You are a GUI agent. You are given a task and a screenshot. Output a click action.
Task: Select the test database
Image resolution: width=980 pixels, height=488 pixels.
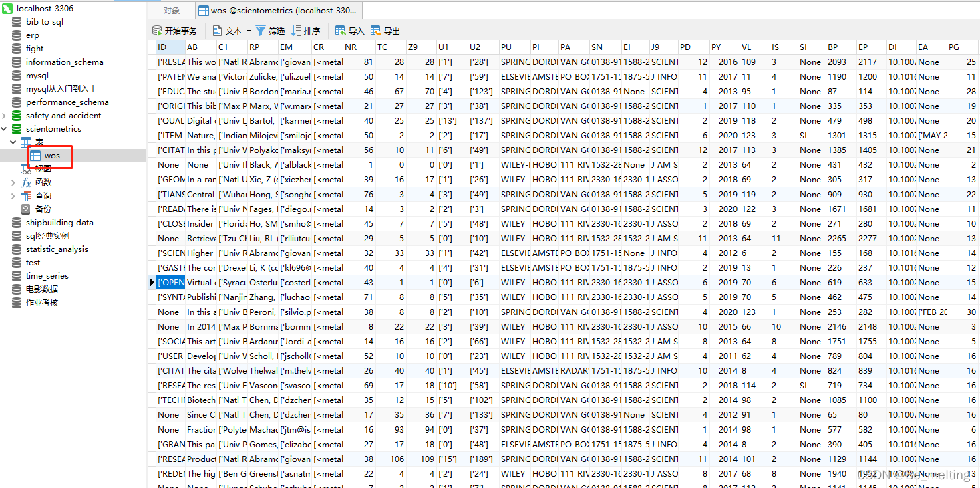(x=33, y=263)
